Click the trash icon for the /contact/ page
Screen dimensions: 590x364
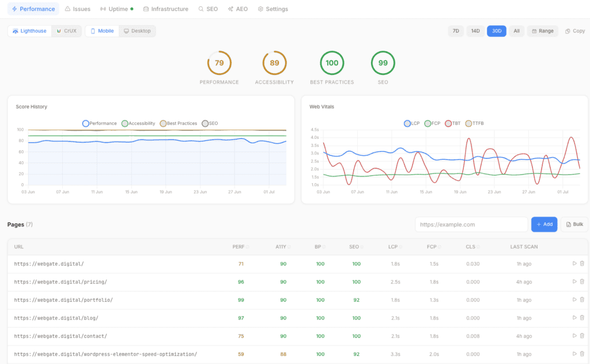click(x=582, y=336)
